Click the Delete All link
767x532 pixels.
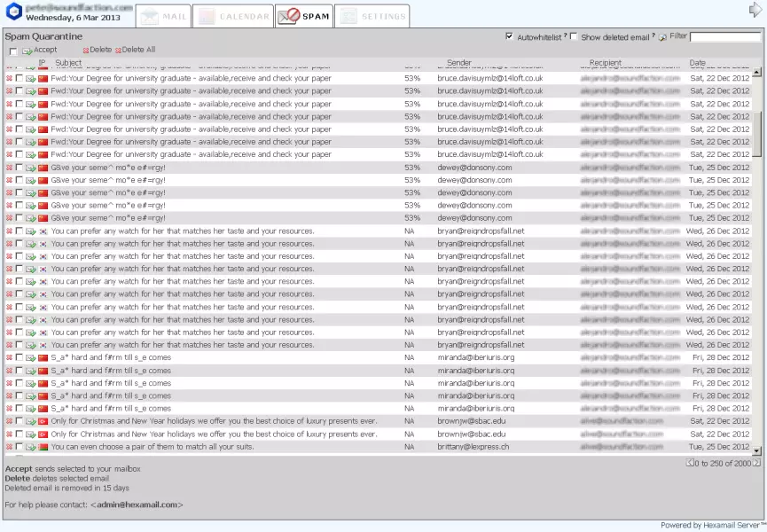(137, 50)
